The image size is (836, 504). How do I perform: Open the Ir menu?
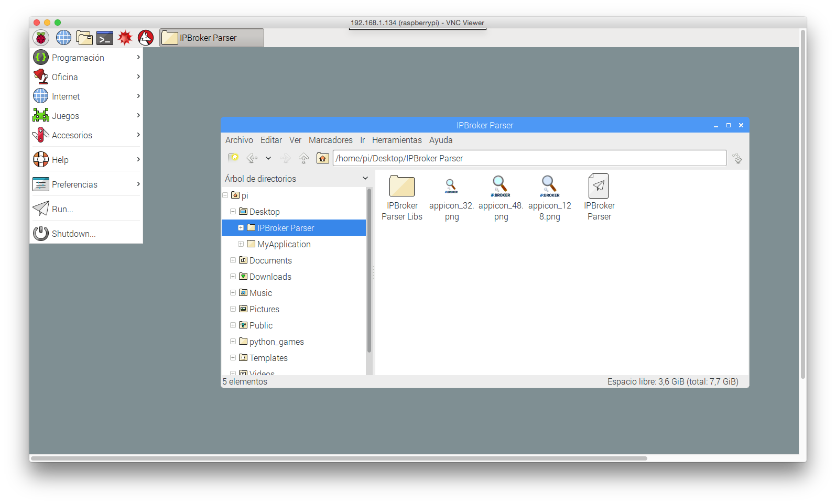tap(362, 140)
